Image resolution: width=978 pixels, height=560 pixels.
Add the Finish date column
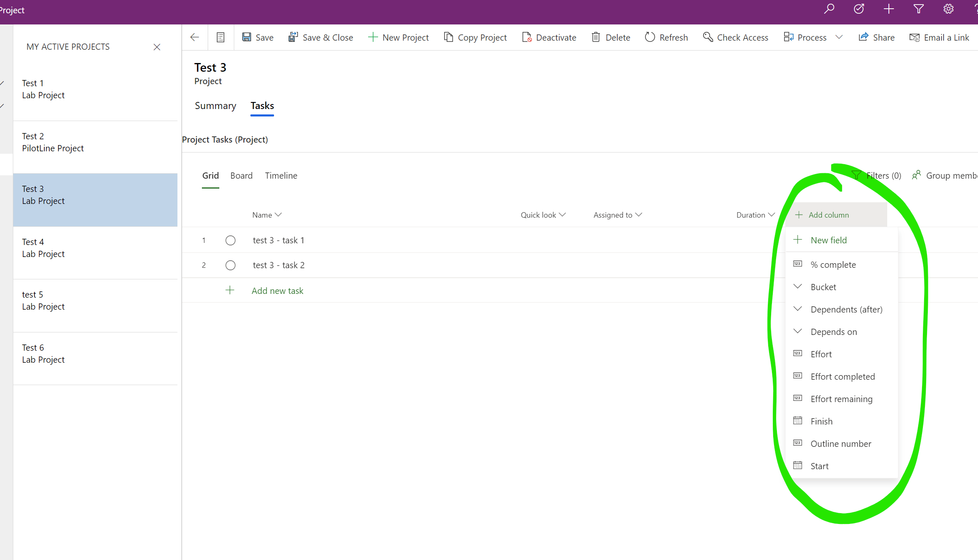pos(842,421)
